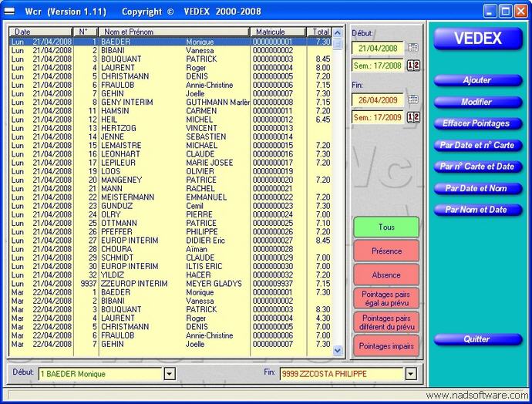Screen dimensions: 532x404
Task: Select Pointages pairs égal au prévu filter
Action: point(386,298)
